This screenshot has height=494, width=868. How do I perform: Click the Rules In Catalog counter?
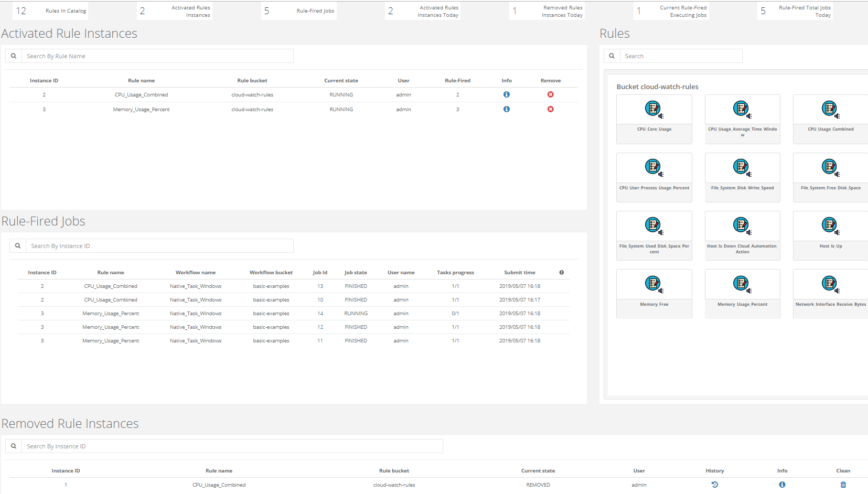(50, 11)
